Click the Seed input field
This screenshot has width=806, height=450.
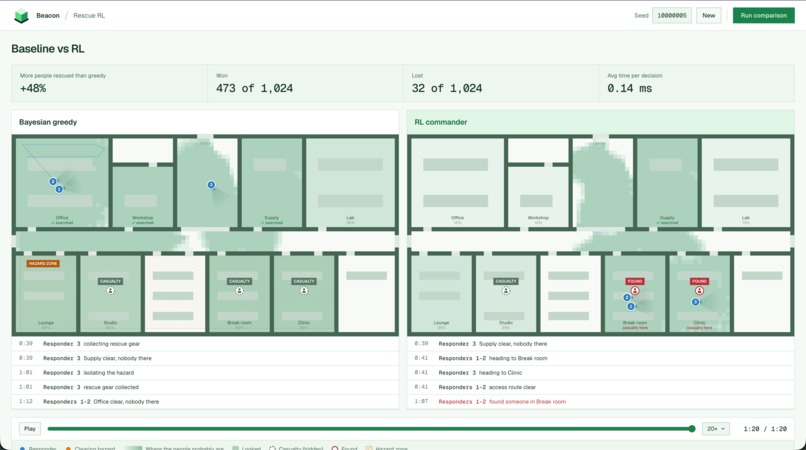click(672, 15)
